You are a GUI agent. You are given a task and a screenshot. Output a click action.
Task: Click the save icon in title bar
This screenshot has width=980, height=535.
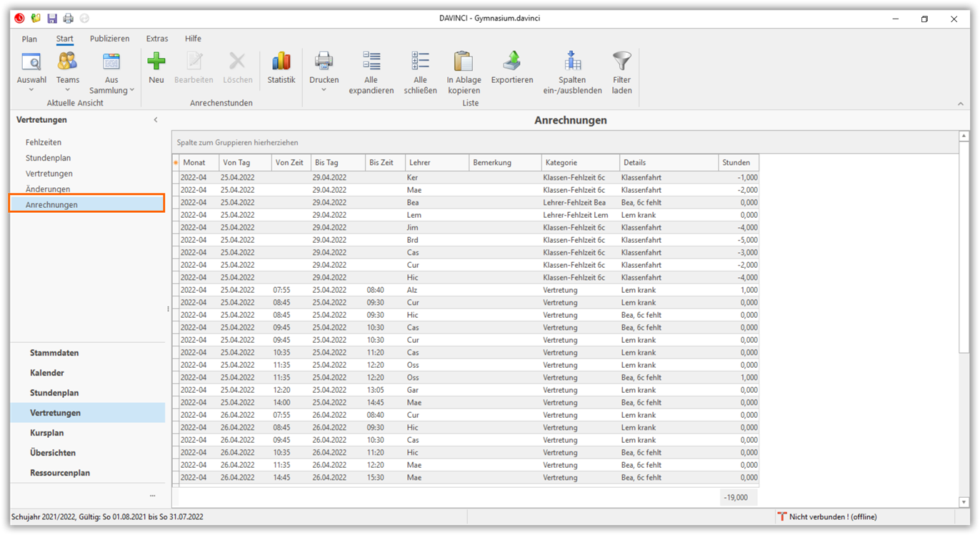[x=52, y=19]
